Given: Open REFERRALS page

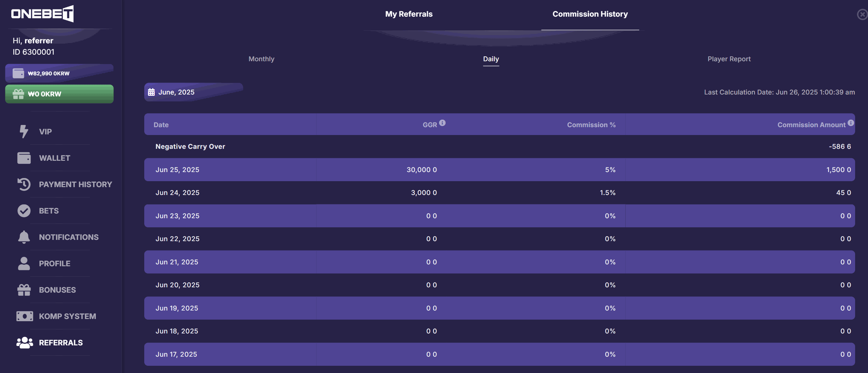Looking at the screenshot, I should pos(61,342).
